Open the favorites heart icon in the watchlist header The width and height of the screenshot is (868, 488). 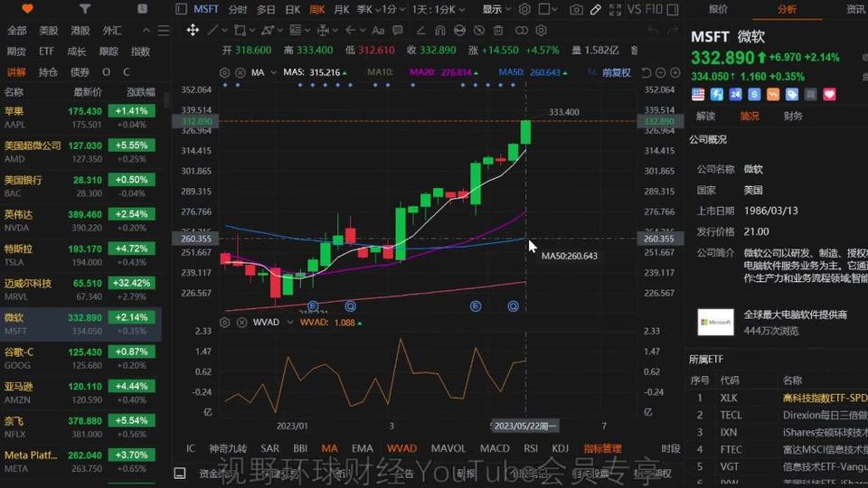tap(27, 8)
